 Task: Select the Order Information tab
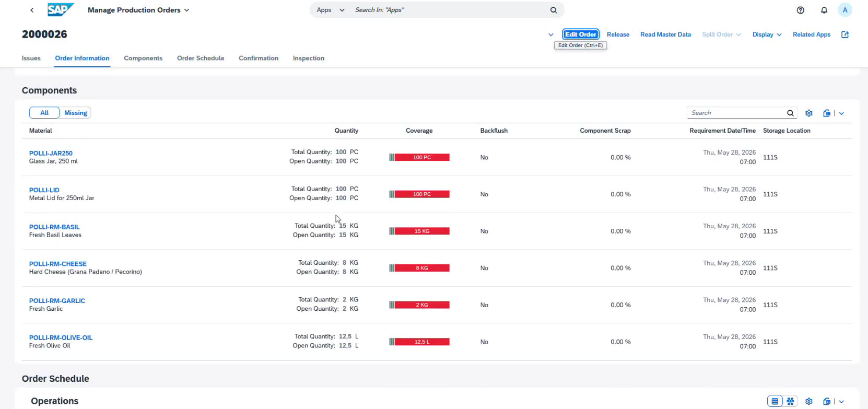[82, 58]
